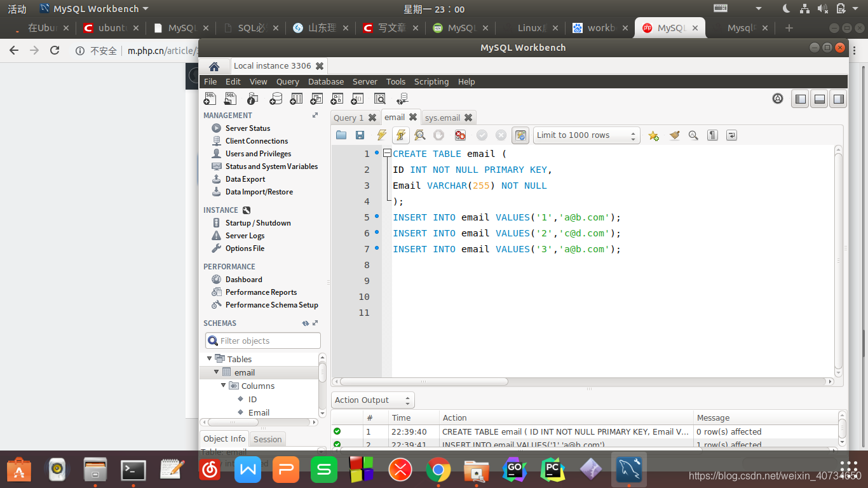Image resolution: width=868 pixels, height=488 pixels.
Task: Click the rollback transaction X icon
Action: pyautogui.click(x=501, y=135)
